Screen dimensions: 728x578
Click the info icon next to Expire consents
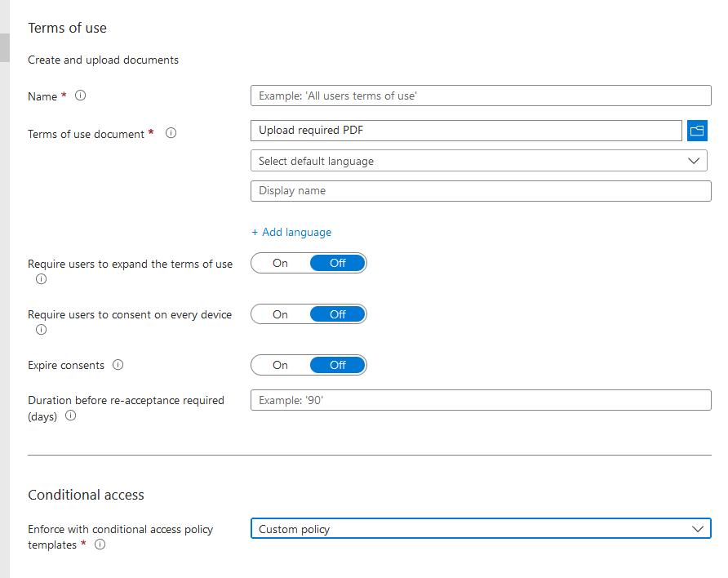(x=118, y=365)
